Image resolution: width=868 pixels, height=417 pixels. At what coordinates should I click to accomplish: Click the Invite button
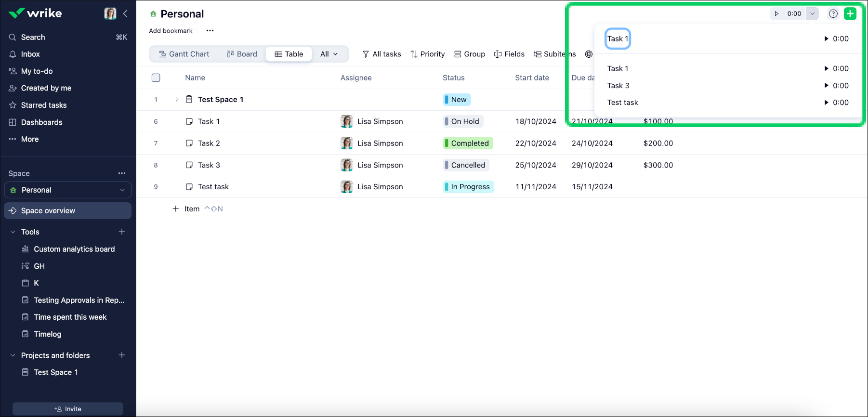[x=68, y=409]
